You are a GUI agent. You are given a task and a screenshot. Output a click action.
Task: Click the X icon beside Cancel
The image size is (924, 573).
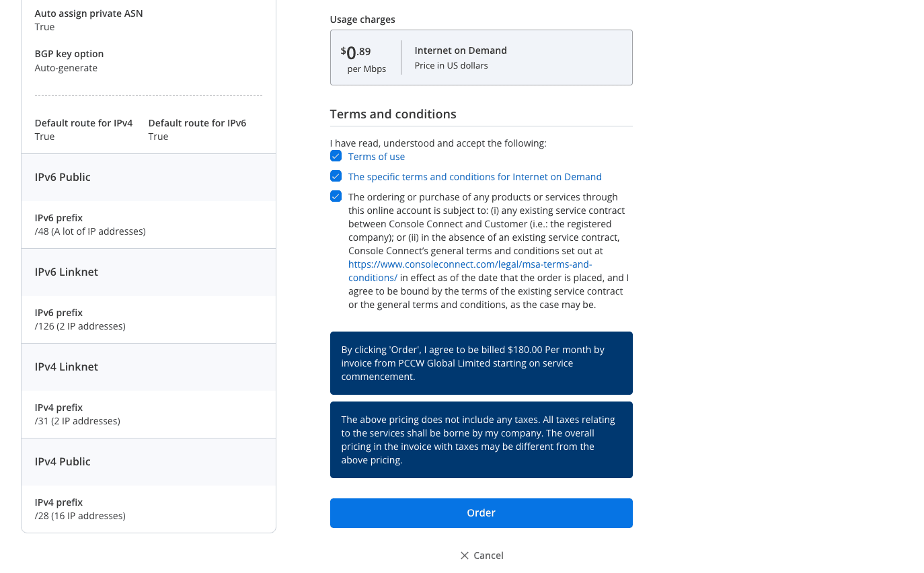click(x=464, y=556)
